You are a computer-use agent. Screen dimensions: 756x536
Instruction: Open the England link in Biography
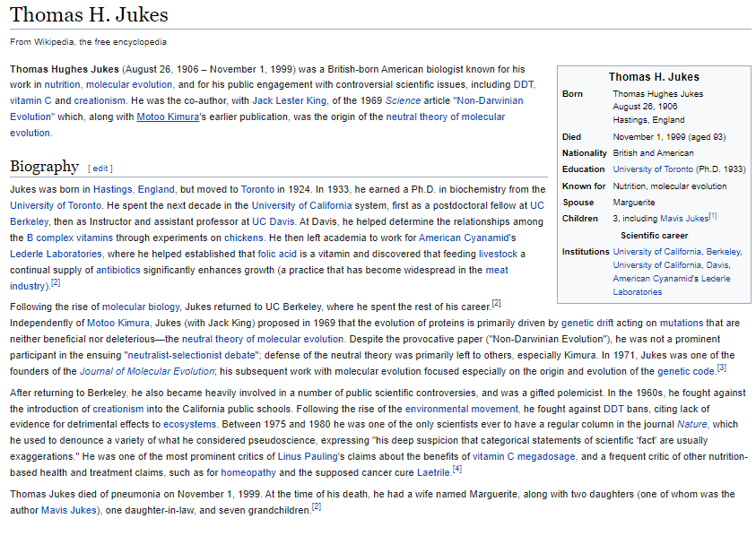(156, 189)
